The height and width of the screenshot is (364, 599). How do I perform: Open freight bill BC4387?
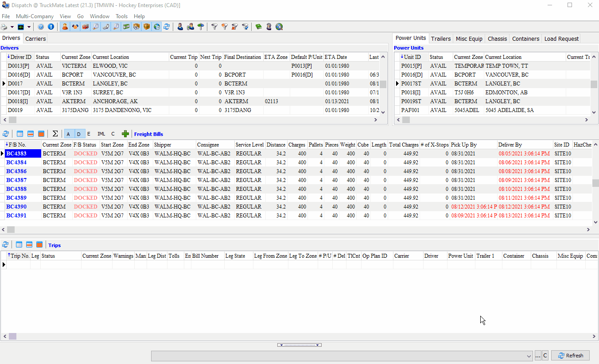pyautogui.click(x=16, y=180)
